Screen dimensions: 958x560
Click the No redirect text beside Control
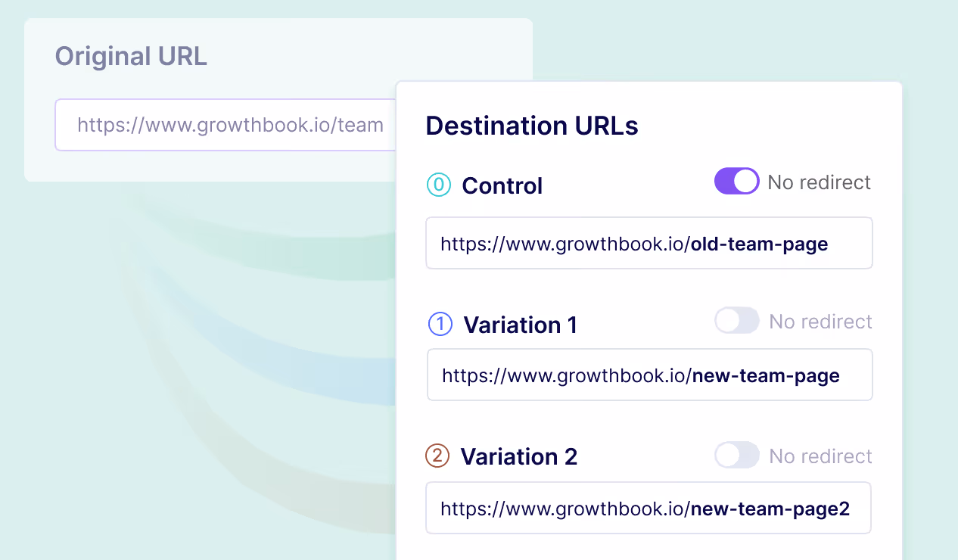point(820,182)
